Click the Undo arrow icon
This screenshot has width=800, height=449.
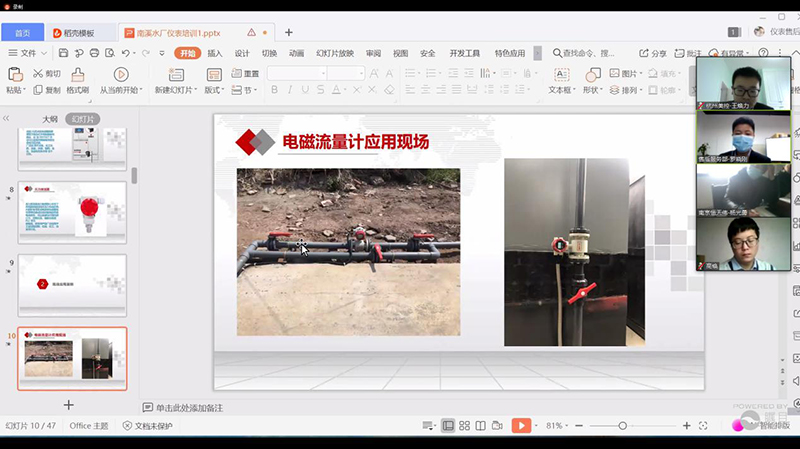125,53
